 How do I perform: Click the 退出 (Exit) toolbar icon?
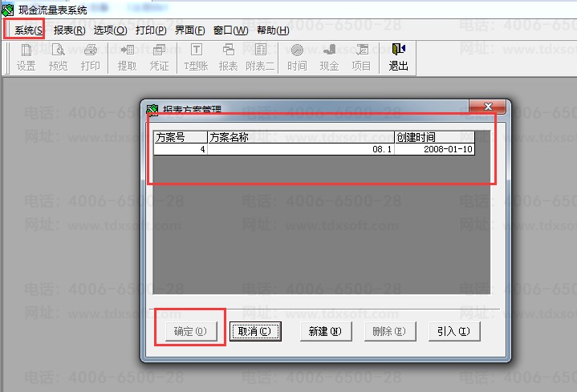point(398,57)
